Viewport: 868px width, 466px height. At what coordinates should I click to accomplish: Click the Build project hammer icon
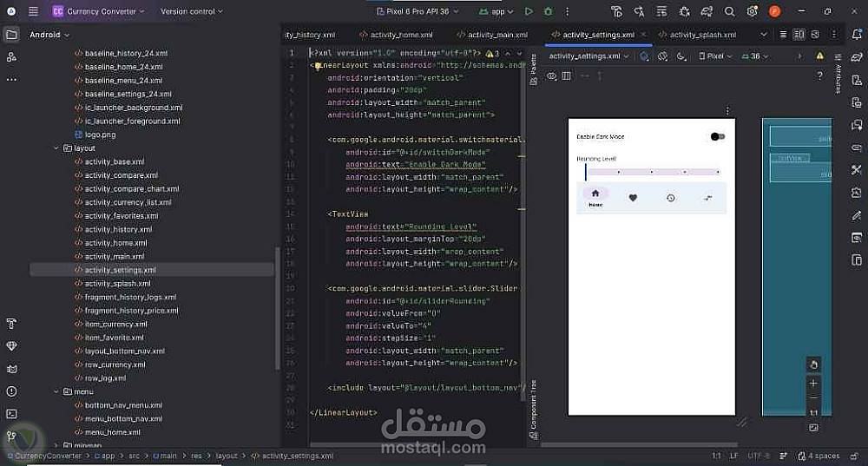tap(616, 11)
